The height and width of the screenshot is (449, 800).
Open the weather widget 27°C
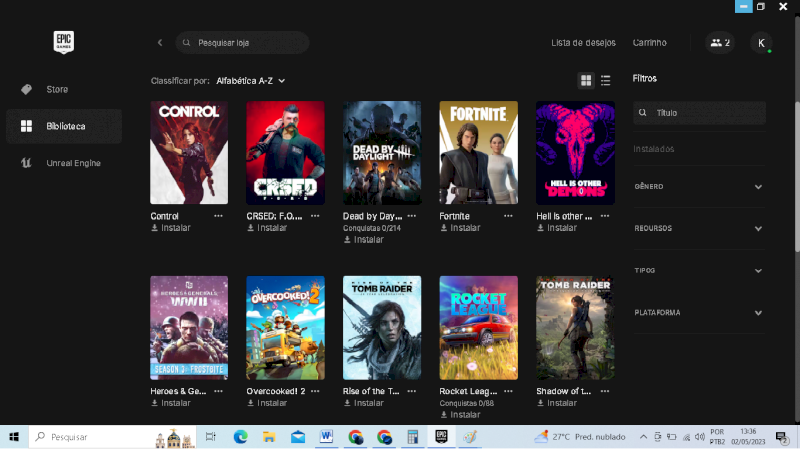click(580, 437)
